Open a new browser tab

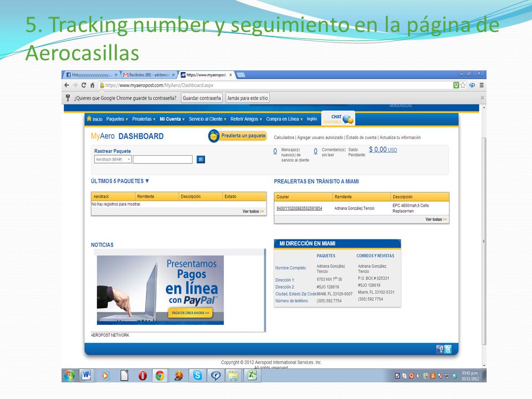pyautogui.click(x=241, y=75)
